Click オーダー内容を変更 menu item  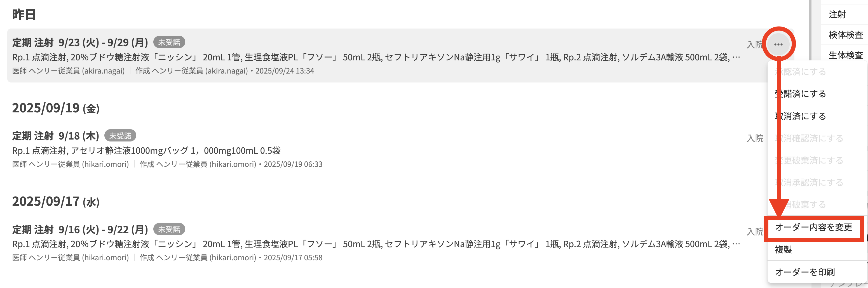[813, 227]
